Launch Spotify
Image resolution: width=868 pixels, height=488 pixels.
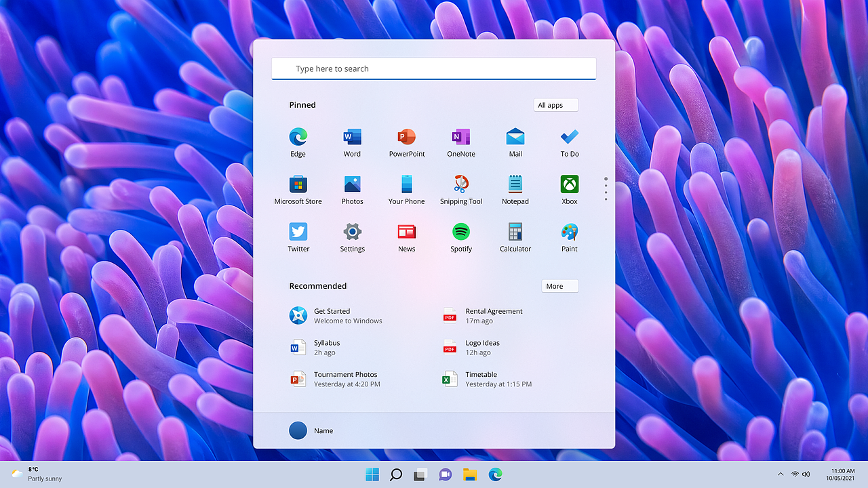461,237
